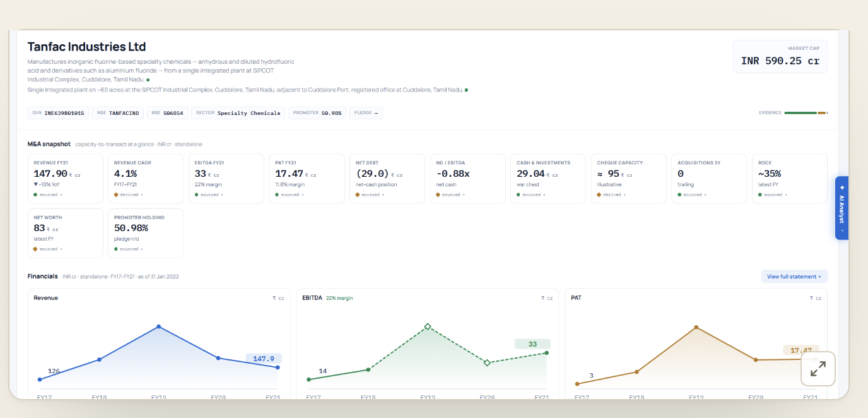Click green evidence dot after 'Cuddalore, Tamil Nadu.' description
Viewport: 868px width, 418px height.
(148, 80)
